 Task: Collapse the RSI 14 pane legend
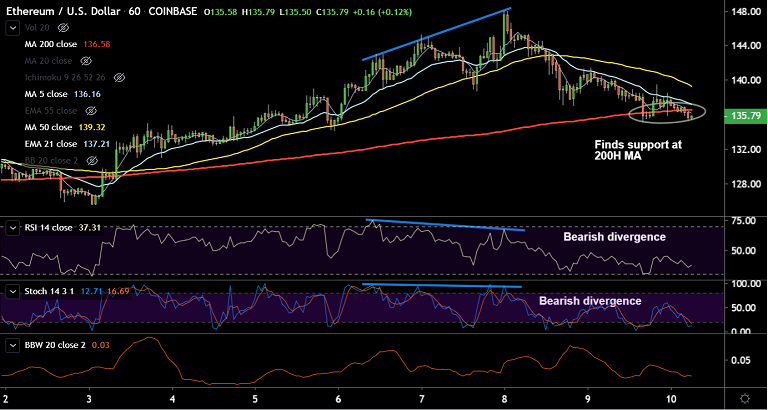pyautogui.click(x=13, y=228)
